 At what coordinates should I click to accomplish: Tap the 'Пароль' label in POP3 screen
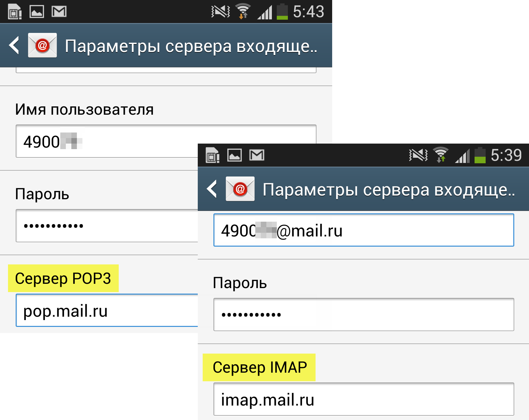click(x=42, y=194)
